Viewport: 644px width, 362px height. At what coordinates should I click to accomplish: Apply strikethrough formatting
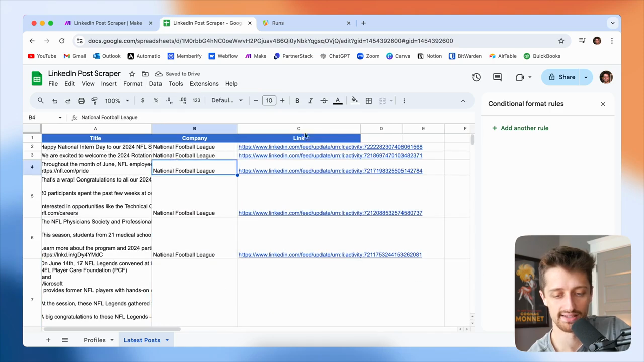tap(324, 101)
